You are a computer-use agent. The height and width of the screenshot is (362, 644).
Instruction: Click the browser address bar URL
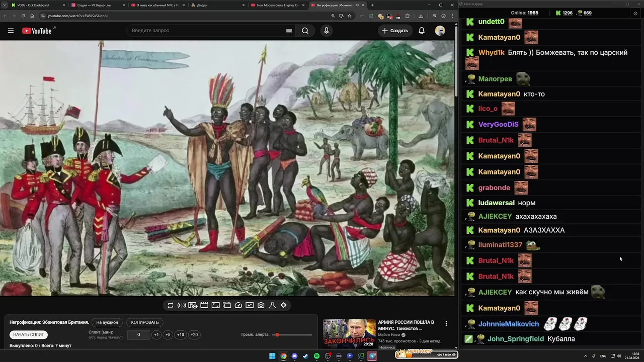77,16
